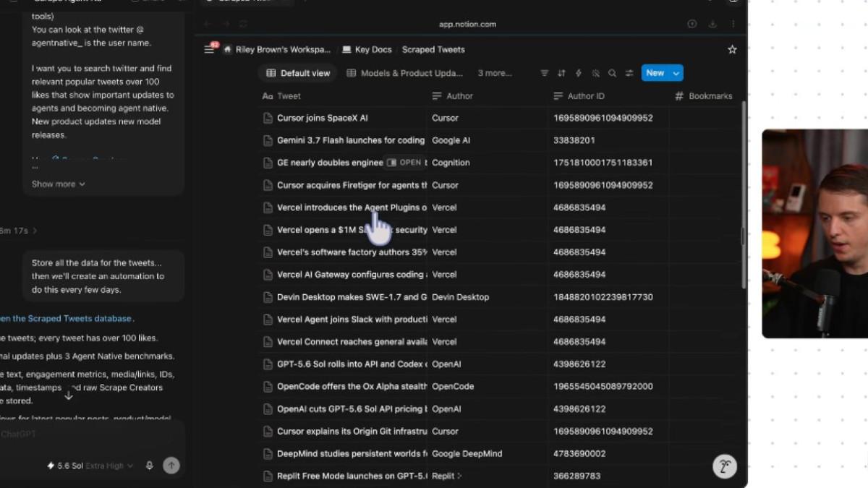868x488 pixels.
Task: Open the lightning bolt automations icon
Action: tap(578, 73)
